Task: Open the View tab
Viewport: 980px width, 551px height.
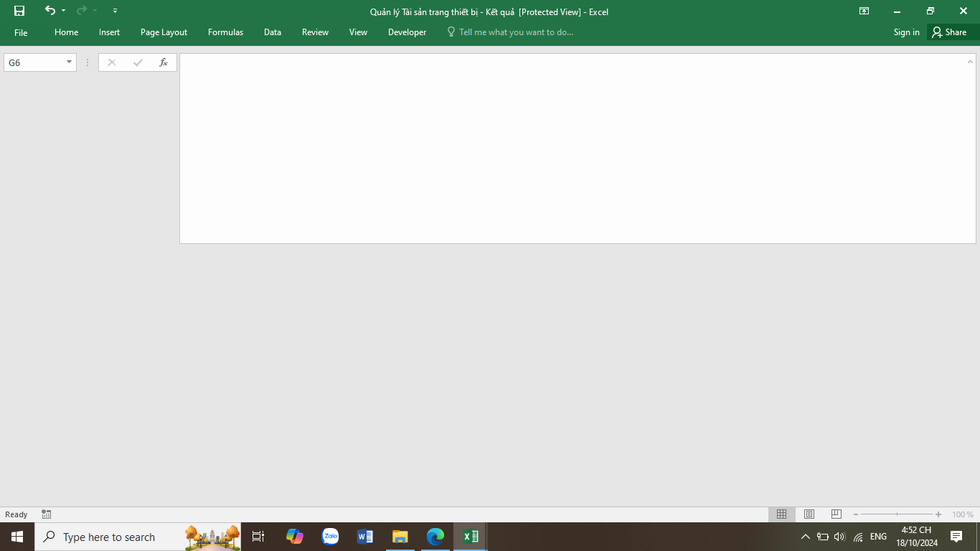Action: (358, 32)
